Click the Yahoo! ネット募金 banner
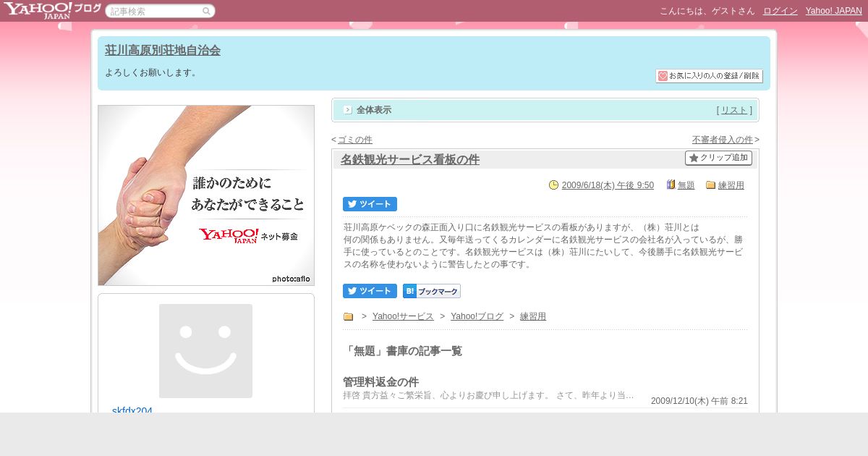 tap(206, 195)
